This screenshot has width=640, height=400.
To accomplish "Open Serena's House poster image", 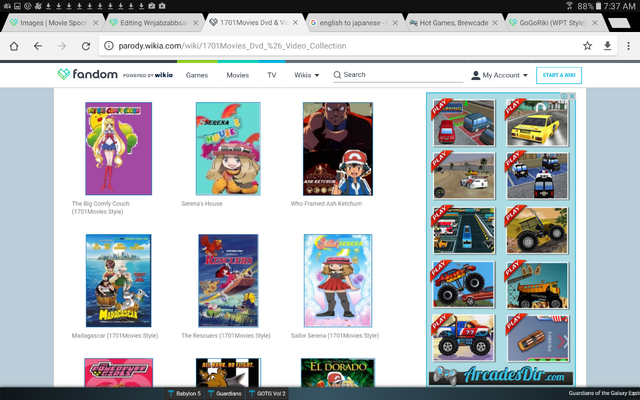I will 228,149.
